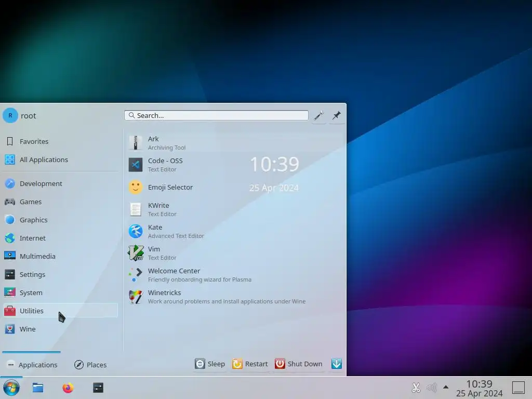The image size is (532, 399).
Task: Open the System category
Action: tap(61, 292)
